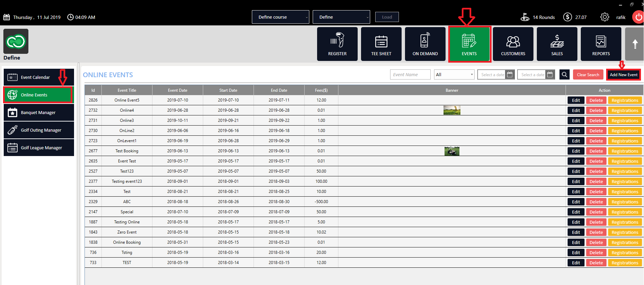
Task: Click the Add New Event button
Action: point(623,75)
